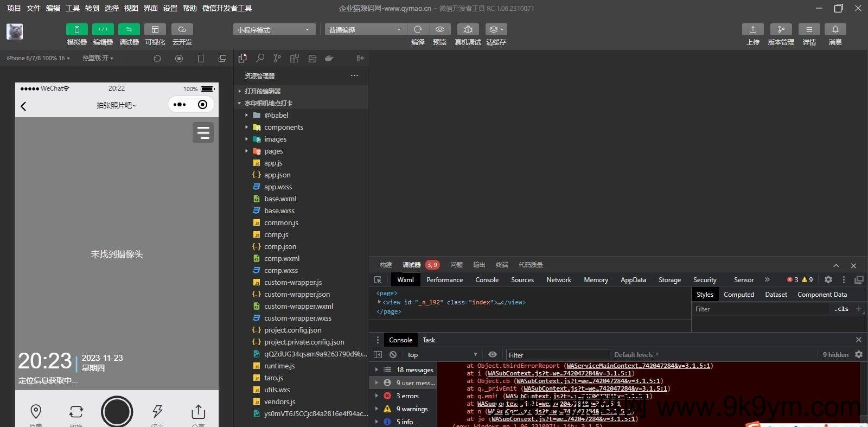Click the upload (上传) icon in toolbar
Screen dimensions: 868x427
[x=752, y=29]
